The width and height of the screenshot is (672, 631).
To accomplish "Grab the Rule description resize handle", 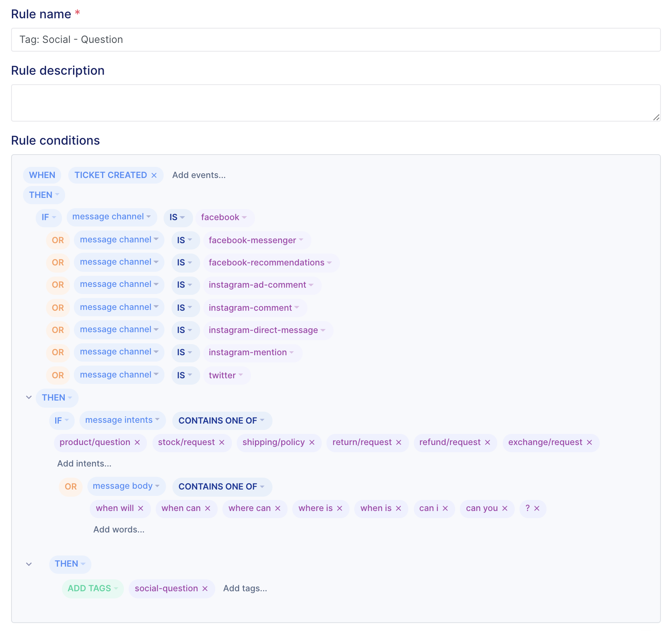I will tap(657, 118).
